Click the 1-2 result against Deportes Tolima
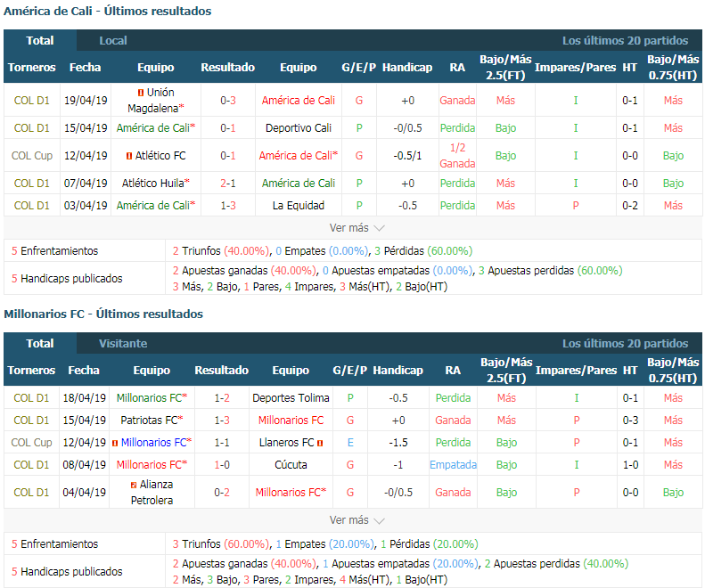 click(x=222, y=398)
